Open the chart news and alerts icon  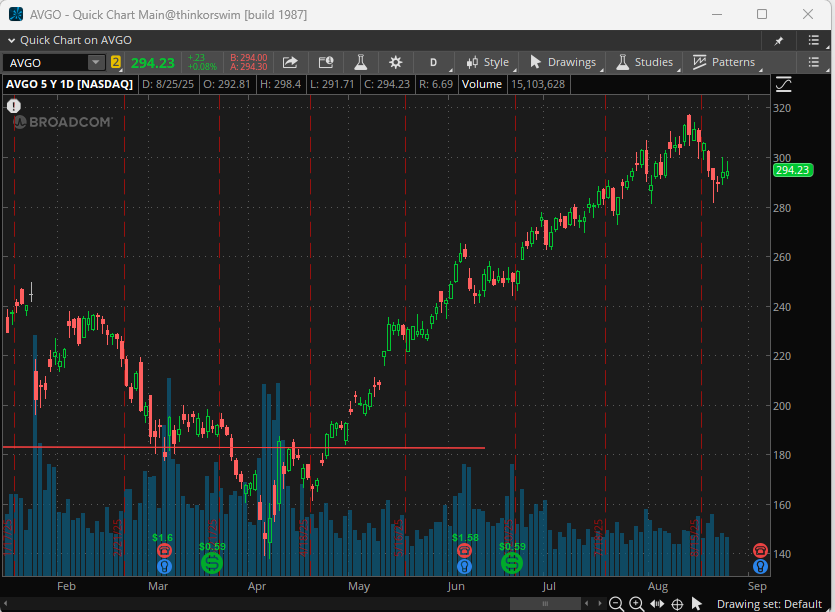[325, 62]
